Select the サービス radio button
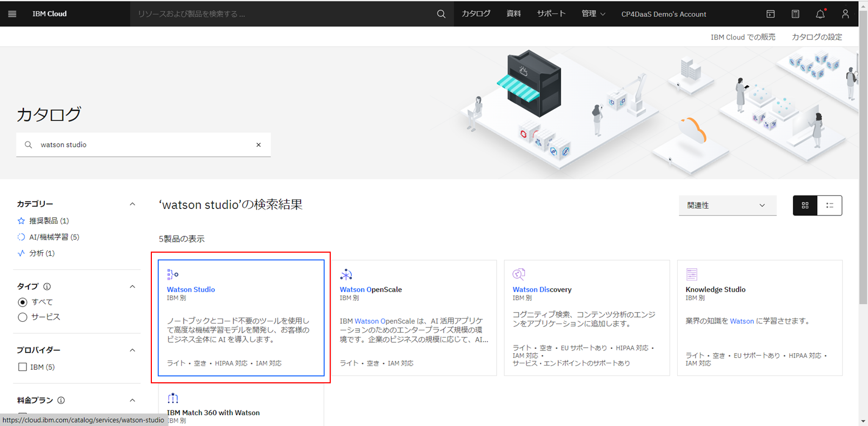This screenshot has height=426, width=868. tap(22, 317)
